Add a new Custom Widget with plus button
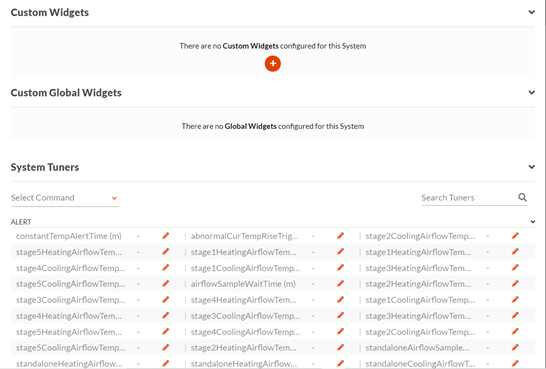 273,64
